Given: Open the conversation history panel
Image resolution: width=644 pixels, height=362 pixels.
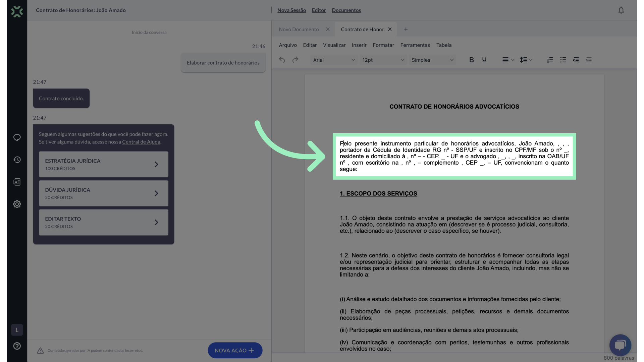Looking at the screenshot, I should tap(17, 160).
